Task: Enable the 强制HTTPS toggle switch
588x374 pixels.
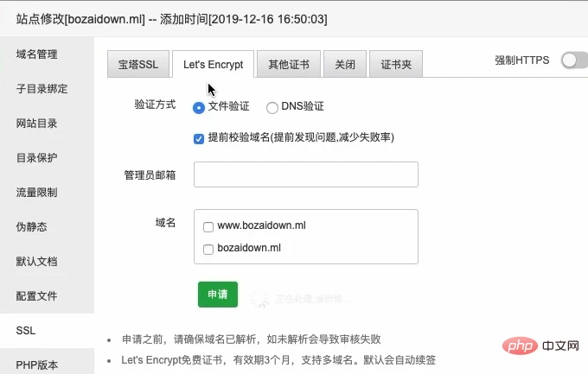Action: [574, 60]
